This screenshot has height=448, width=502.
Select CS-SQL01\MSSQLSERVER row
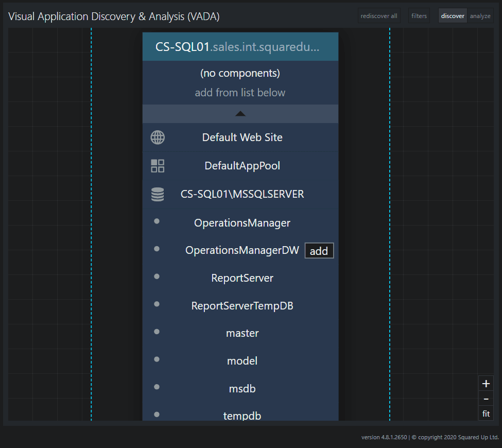pyautogui.click(x=240, y=194)
